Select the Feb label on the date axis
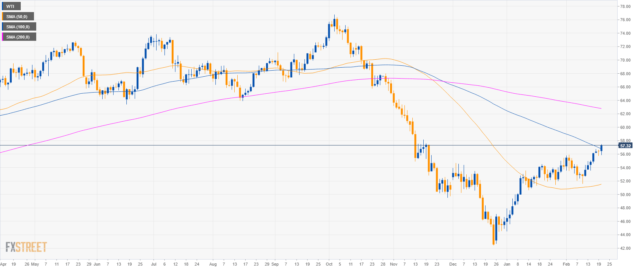Image resolution: width=644 pixels, height=269 pixels. coord(566,264)
